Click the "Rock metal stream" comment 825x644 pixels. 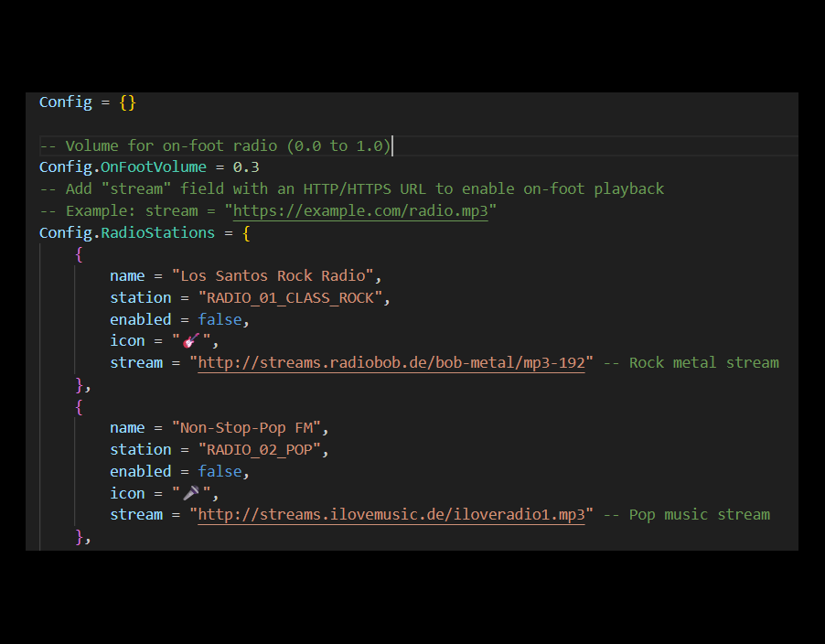click(691, 363)
